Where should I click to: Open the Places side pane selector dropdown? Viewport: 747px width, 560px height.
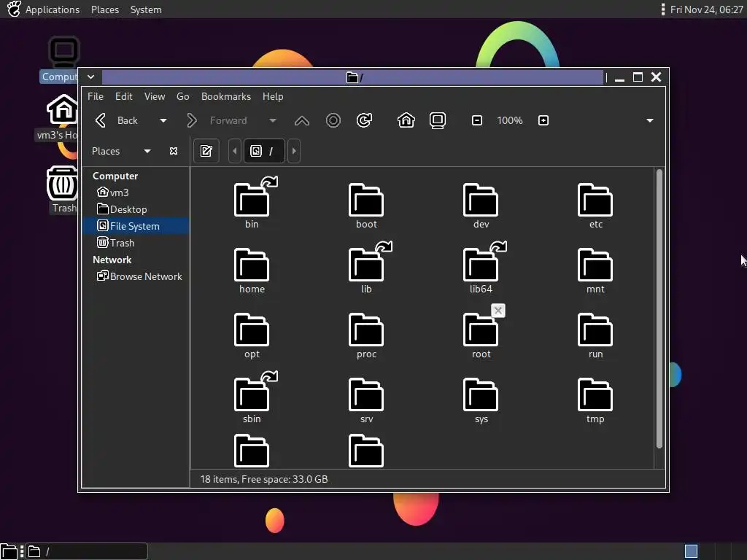[x=147, y=151]
